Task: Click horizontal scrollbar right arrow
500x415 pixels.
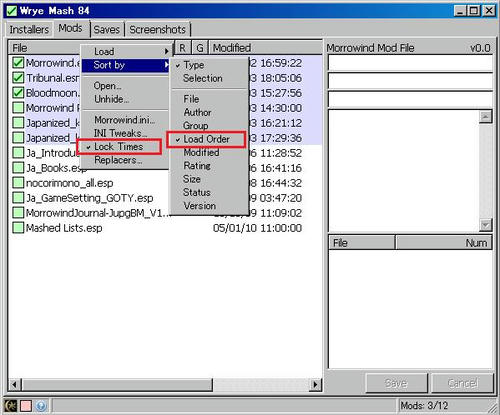Action: 315,384
